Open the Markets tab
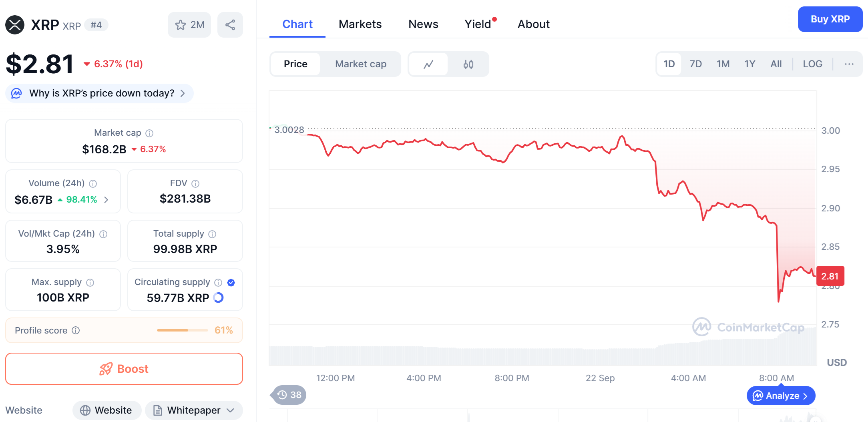The width and height of the screenshot is (868, 422). (360, 24)
